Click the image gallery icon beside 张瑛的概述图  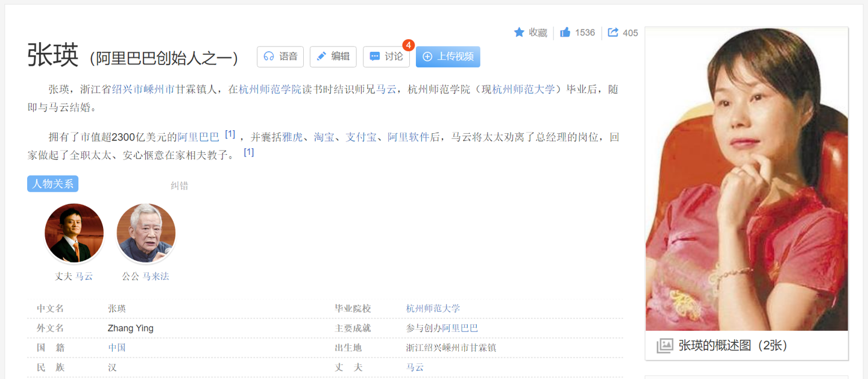(664, 345)
